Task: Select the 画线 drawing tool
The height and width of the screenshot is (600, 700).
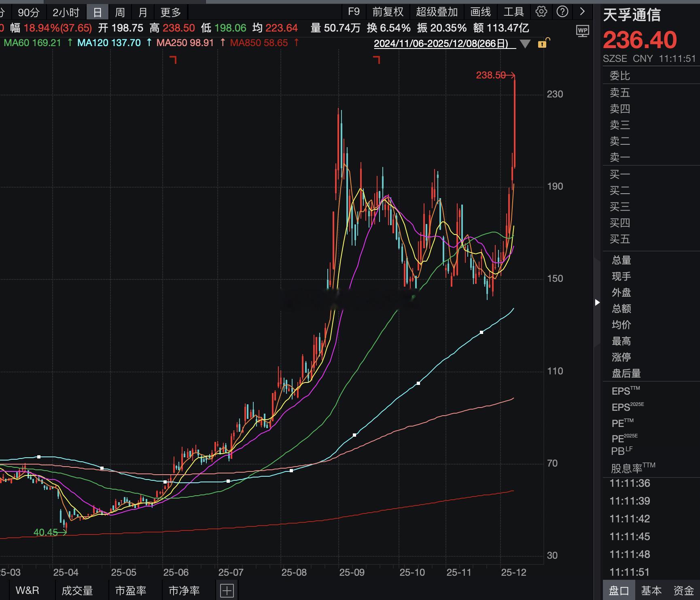Action: 480,11
